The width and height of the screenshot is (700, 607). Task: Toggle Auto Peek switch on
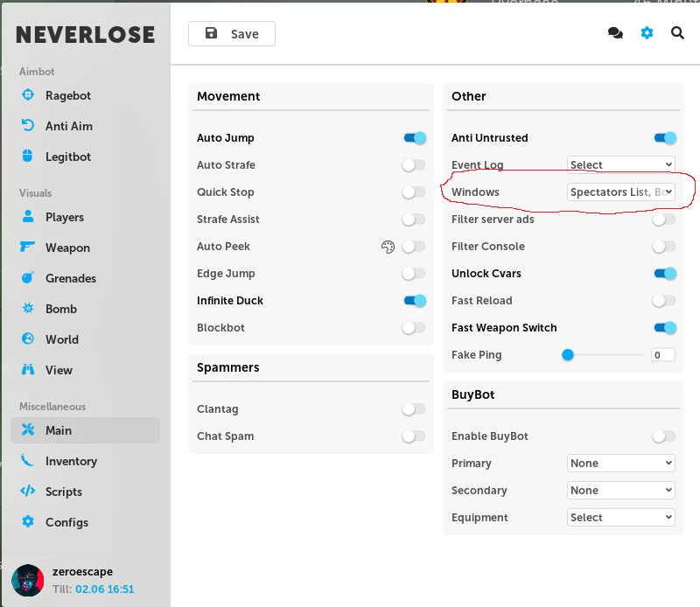[x=413, y=247]
